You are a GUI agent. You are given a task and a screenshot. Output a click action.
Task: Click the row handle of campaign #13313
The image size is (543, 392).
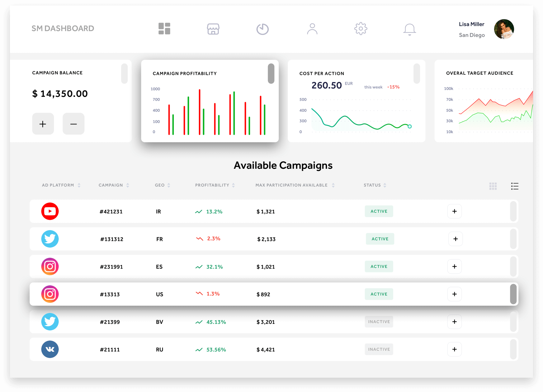[x=513, y=294]
